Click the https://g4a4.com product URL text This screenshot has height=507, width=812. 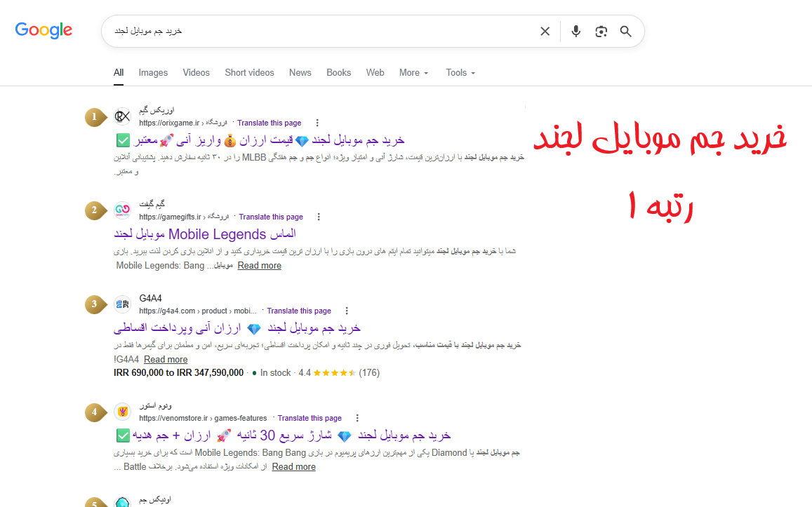pos(197,311)
